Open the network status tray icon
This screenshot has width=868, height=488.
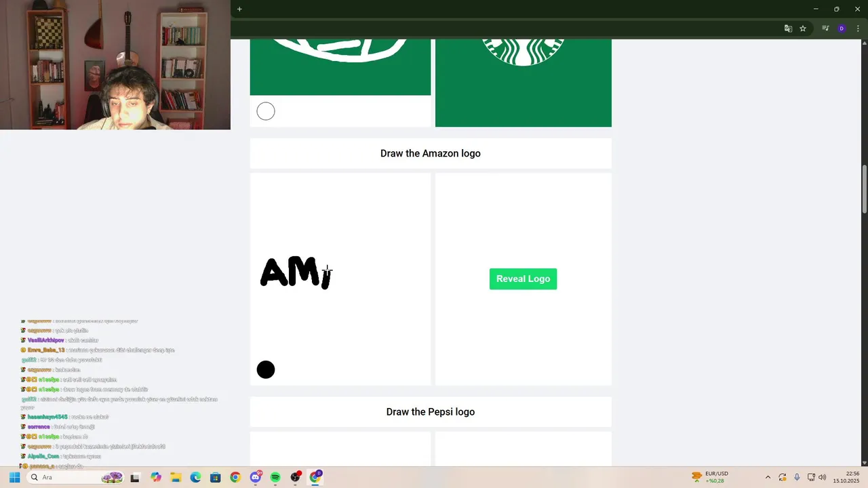point(811,477)
